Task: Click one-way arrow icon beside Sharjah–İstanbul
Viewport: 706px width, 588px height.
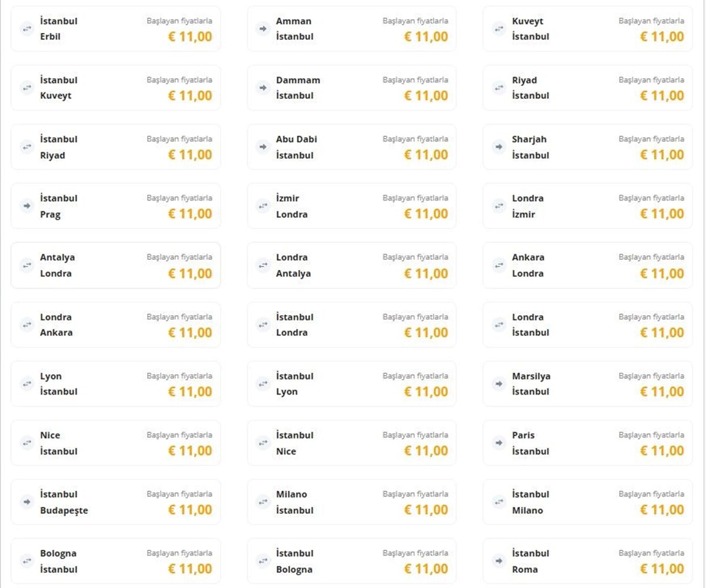Action: [x=499, y=147]
